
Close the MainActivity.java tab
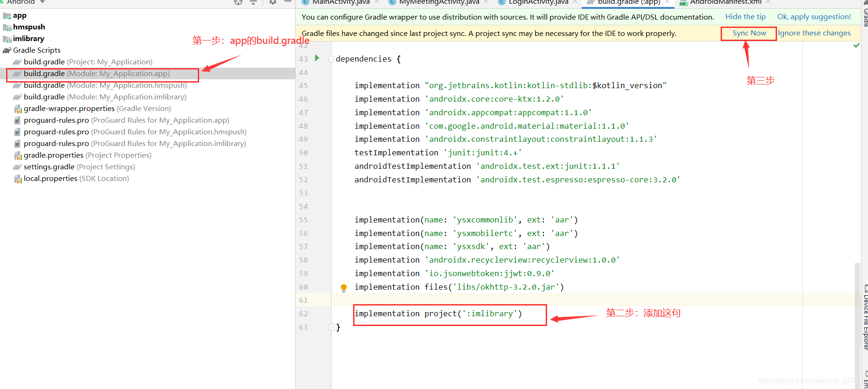coord(376,2)
